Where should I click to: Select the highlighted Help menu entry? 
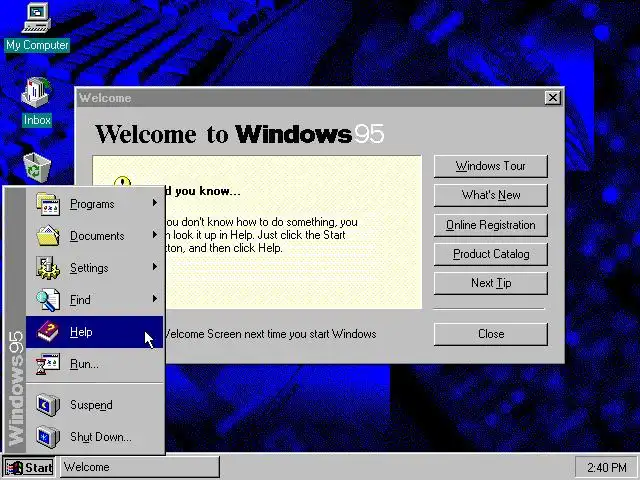(94, 332)
